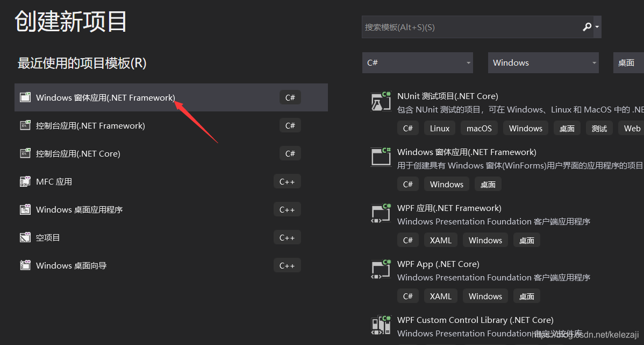Select Windows 桌面向导 recent template
Image resolution: width=644 pixels, height=345 pixels.
point(171,265)
